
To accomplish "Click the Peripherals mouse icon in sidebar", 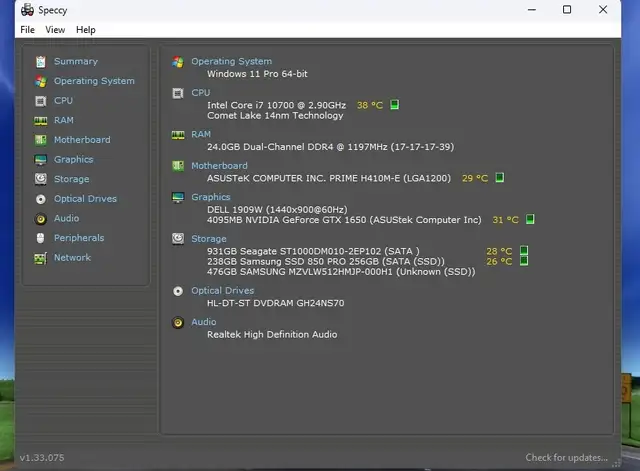I will [40, 238].
